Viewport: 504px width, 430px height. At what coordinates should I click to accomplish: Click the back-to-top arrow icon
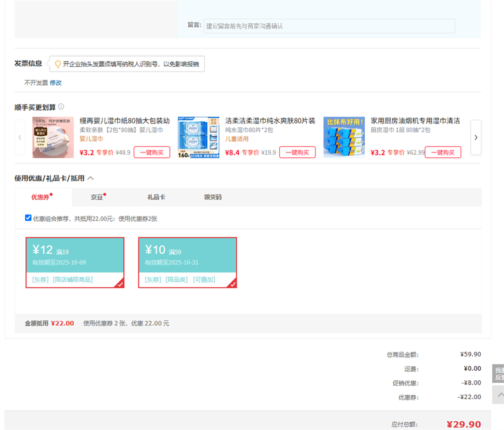point(498,395)
